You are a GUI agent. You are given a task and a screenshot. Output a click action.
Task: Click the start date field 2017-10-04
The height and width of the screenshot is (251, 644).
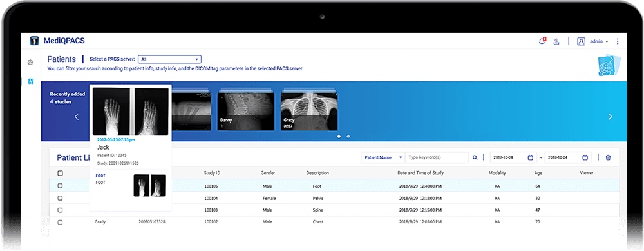(513, 157)
